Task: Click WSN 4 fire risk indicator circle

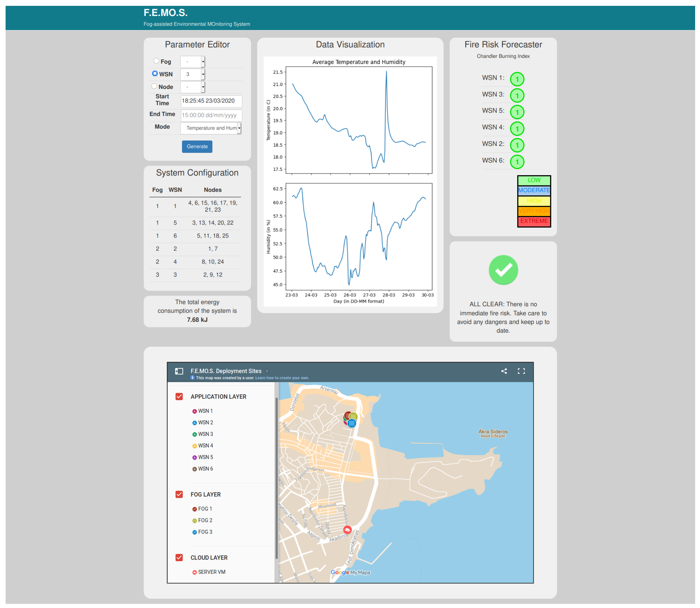Action: pos(517,129)
